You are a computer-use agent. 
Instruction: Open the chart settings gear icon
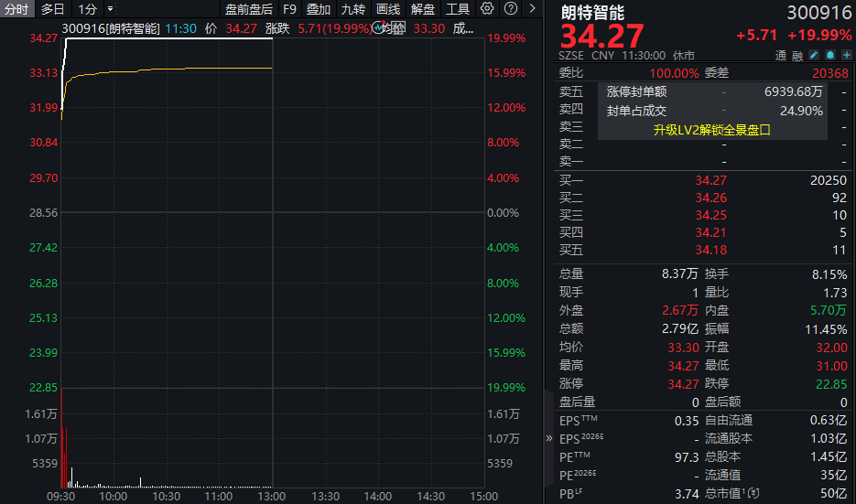487,9
